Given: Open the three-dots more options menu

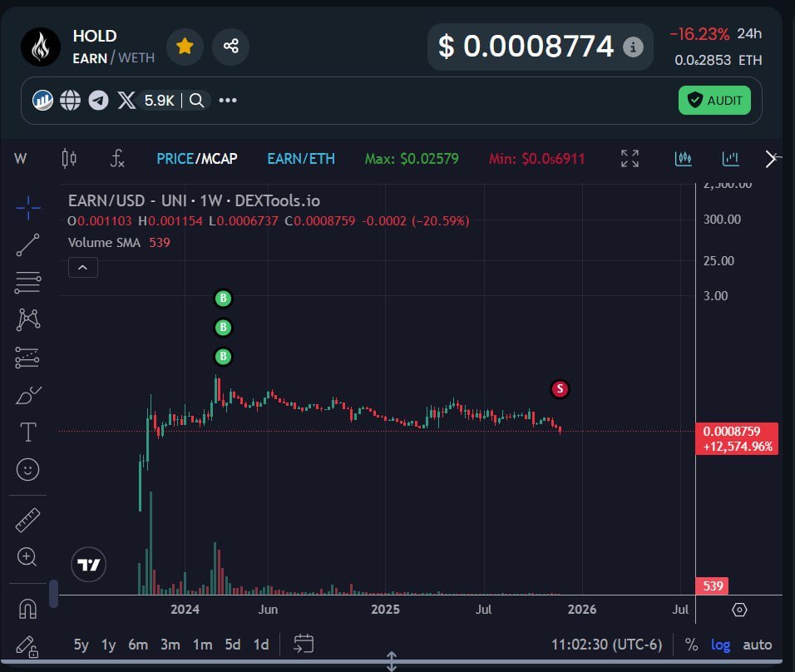Looking at the screenshot, I should coord(228,101).
